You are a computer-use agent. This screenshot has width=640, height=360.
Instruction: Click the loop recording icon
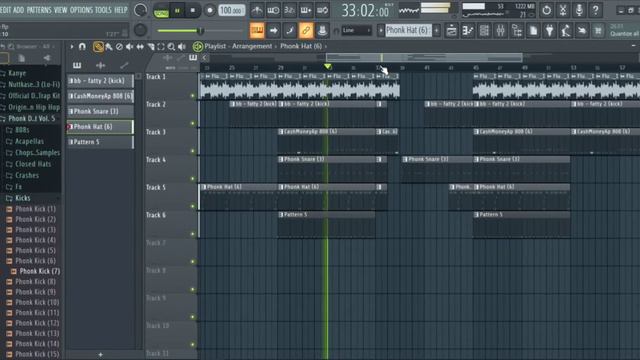(322, 10)
